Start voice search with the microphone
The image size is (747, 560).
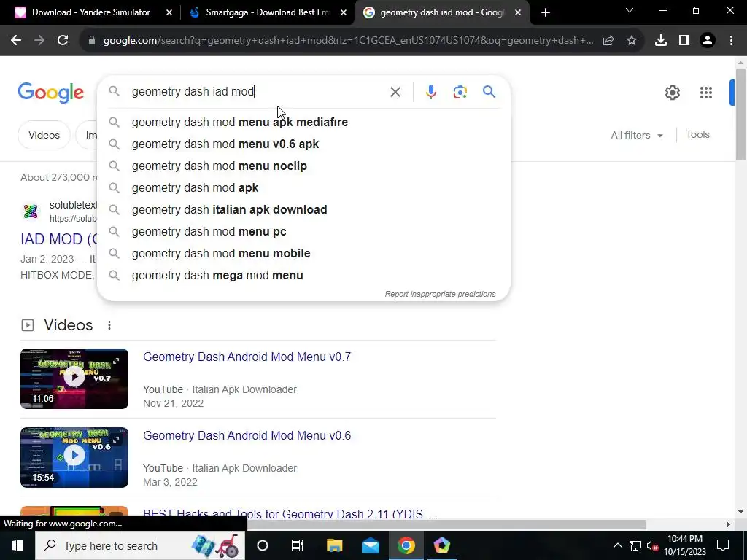tap(431, 92)
